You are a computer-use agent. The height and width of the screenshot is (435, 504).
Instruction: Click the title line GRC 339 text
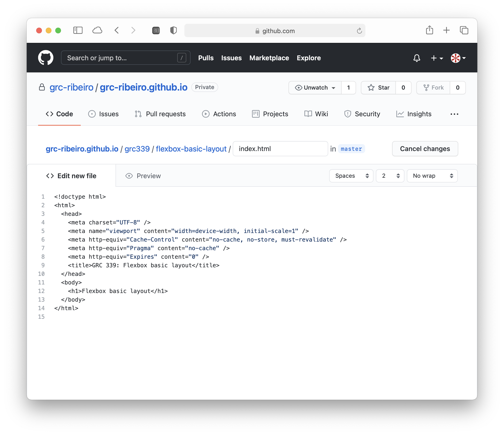pos(144,265)
